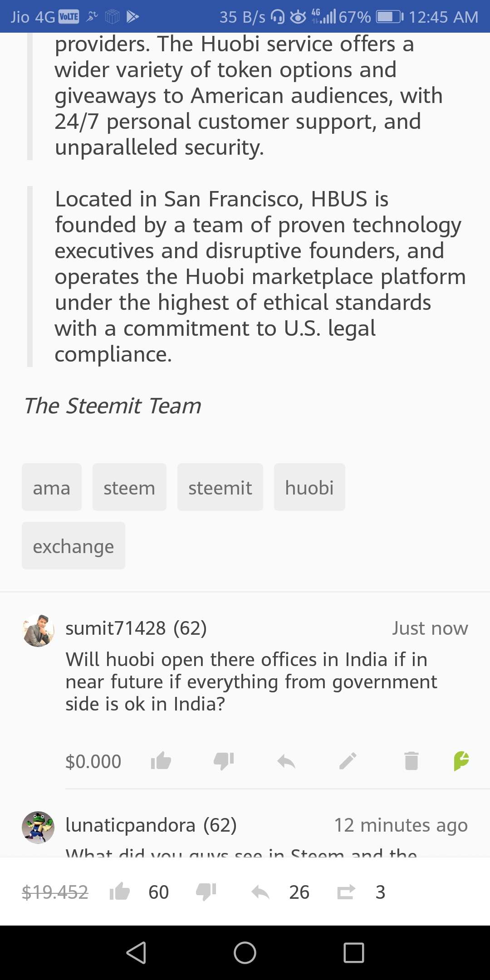The image size is (490, 980).
Task: Upvote the post in bottom bar
Action: tap(120, 892)
